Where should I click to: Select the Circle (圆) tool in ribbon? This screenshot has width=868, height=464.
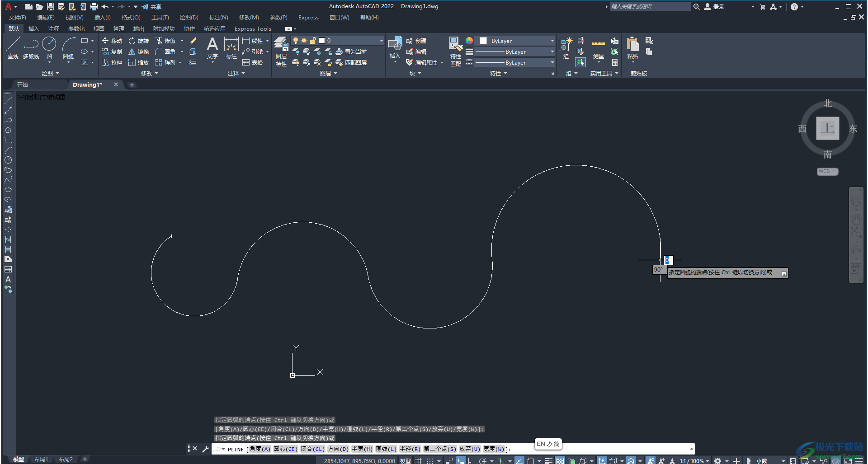[x=49, y=48]
